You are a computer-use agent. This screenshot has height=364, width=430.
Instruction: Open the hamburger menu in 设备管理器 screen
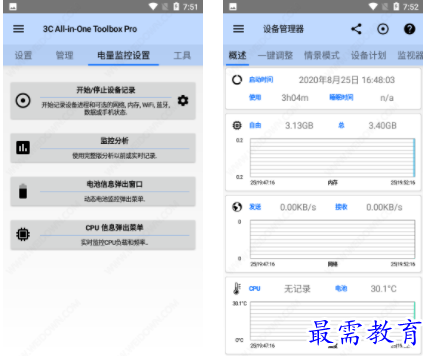(x=238, y=29)
